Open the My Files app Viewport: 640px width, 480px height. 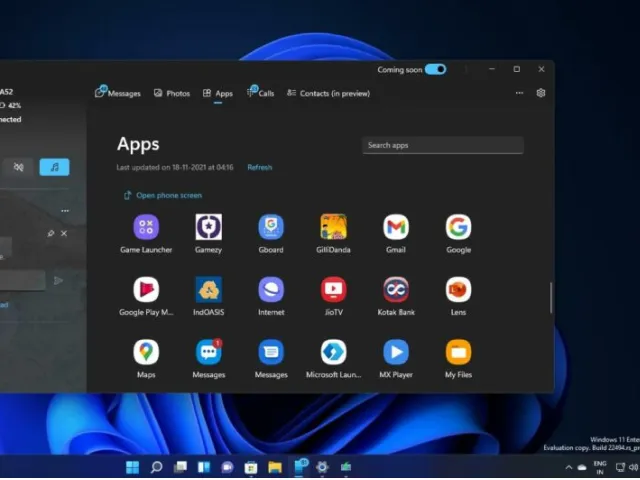tap(458, 352)
